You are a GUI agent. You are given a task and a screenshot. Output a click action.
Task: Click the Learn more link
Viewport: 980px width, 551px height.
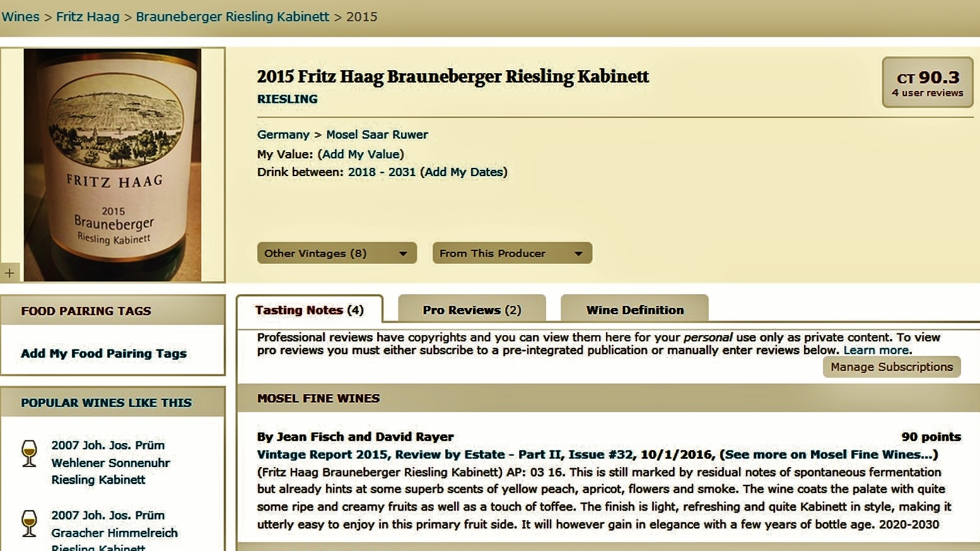coord(877,350)
